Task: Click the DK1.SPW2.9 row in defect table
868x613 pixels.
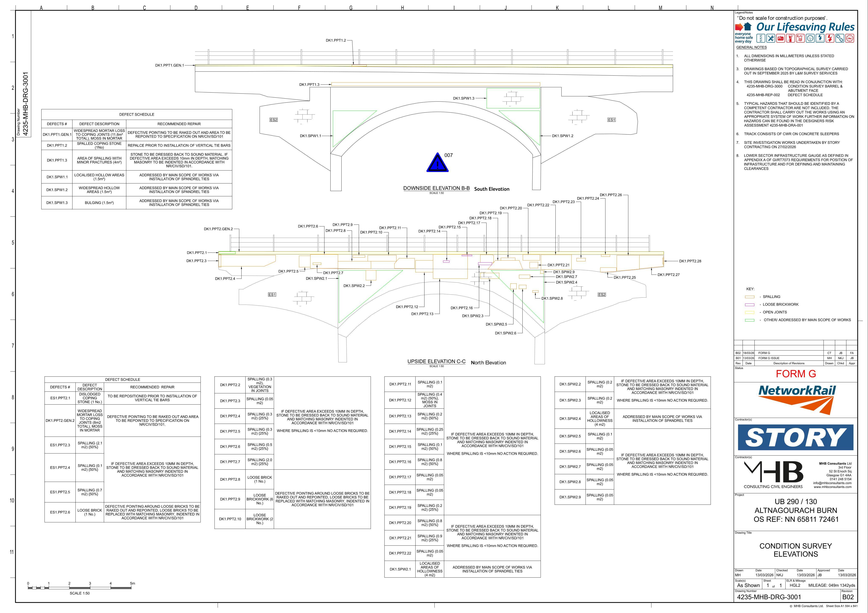Action: coord(633,497)
